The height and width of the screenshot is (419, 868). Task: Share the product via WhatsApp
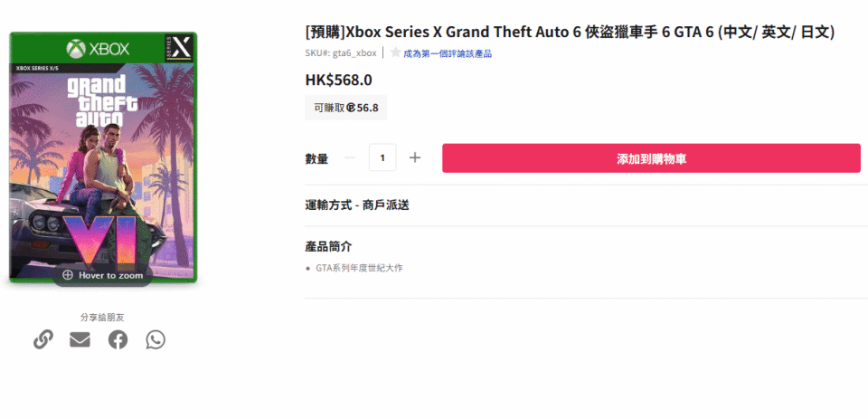[156, 340]
